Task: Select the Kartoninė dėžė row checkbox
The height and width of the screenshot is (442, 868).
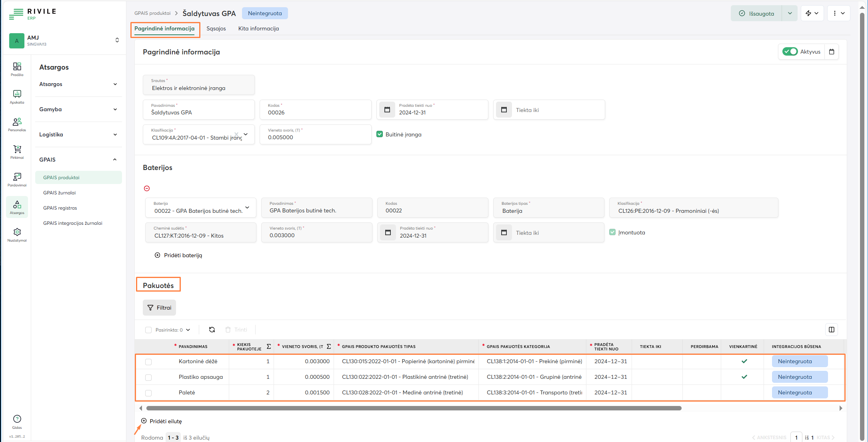Action: [148, 362]
